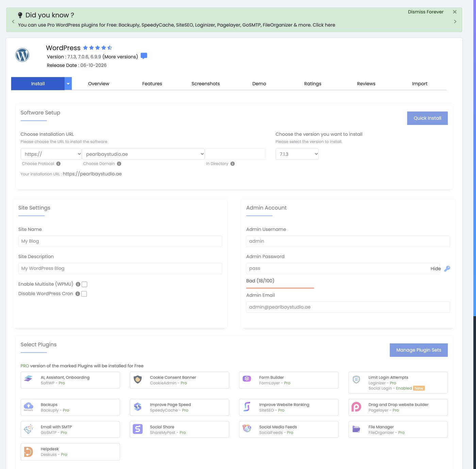Click the password strength bar
Screen dimensions: 476x469
pos(280,288)
